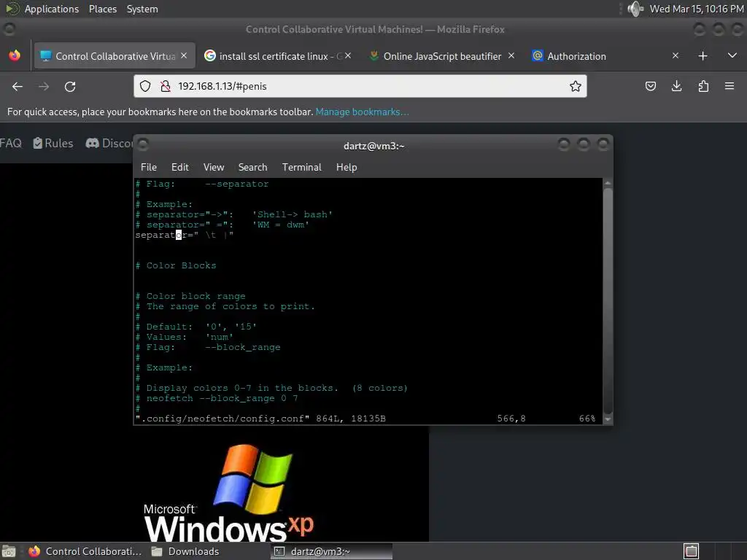Switch to Control Collaborati... taskbar window

(x=85, y=551)
